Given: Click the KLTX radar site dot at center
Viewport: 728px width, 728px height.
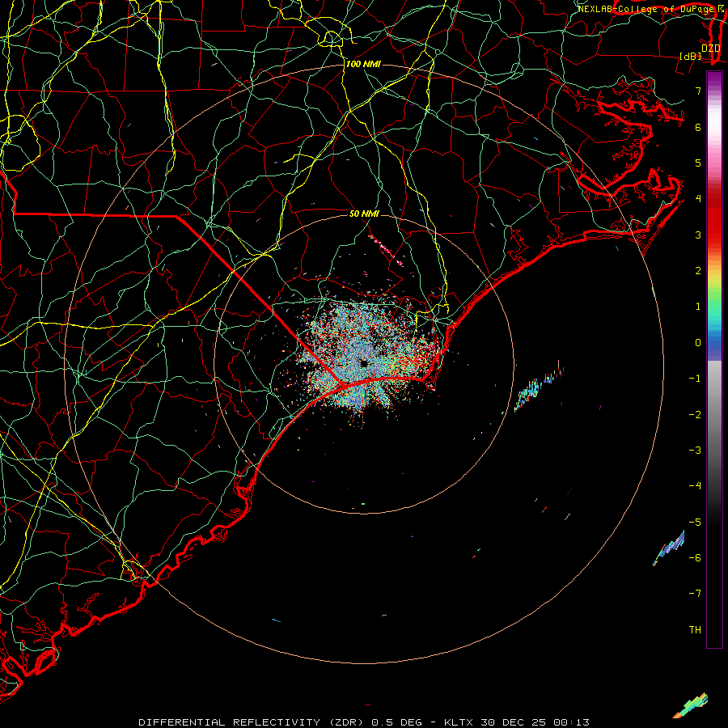Looking at the screenshot, I should click(x=364, y=363).
